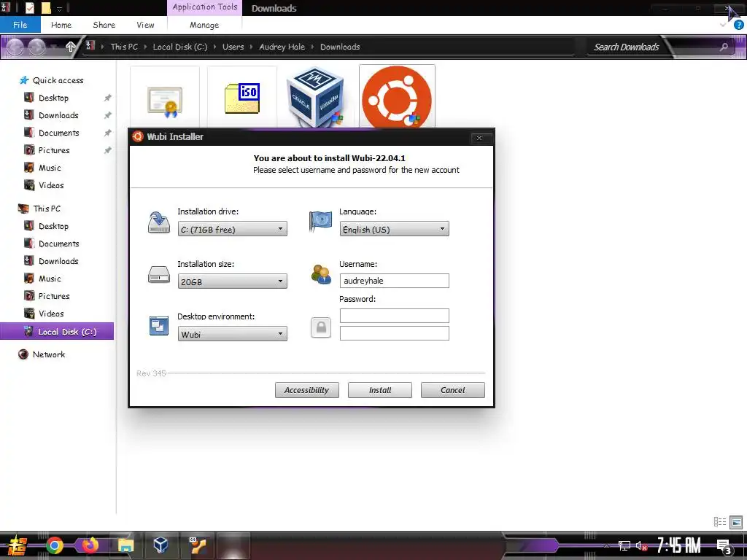Image resolution: width=747 pixels, height=560 pixels.
Task: Open Downloads under Quick access
Action: click(58, 115)
